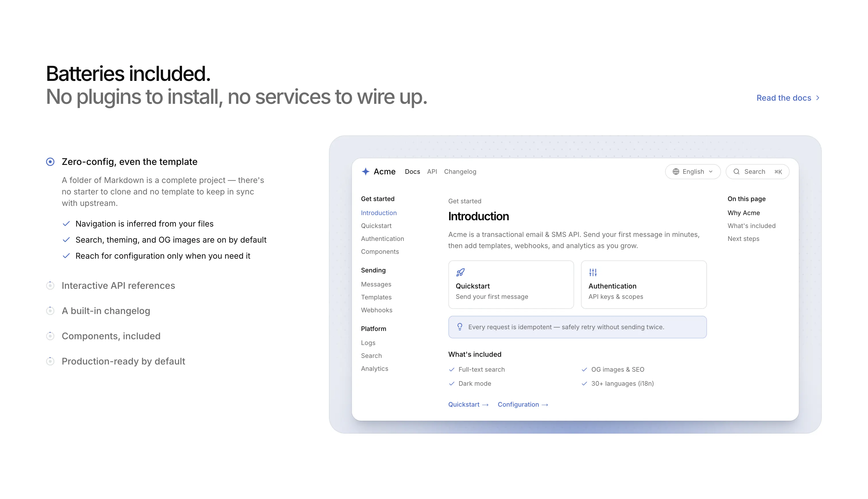Click the lightbulb icon in the idempotent callout
The width and height of the screenshot is (868, 499).
(x=460, y=327)
